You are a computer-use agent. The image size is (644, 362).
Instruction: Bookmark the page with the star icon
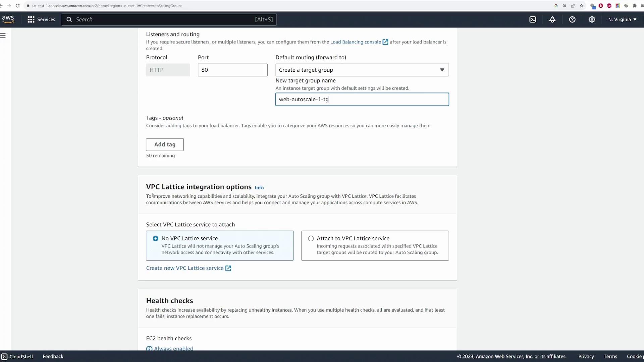[582, 6]
